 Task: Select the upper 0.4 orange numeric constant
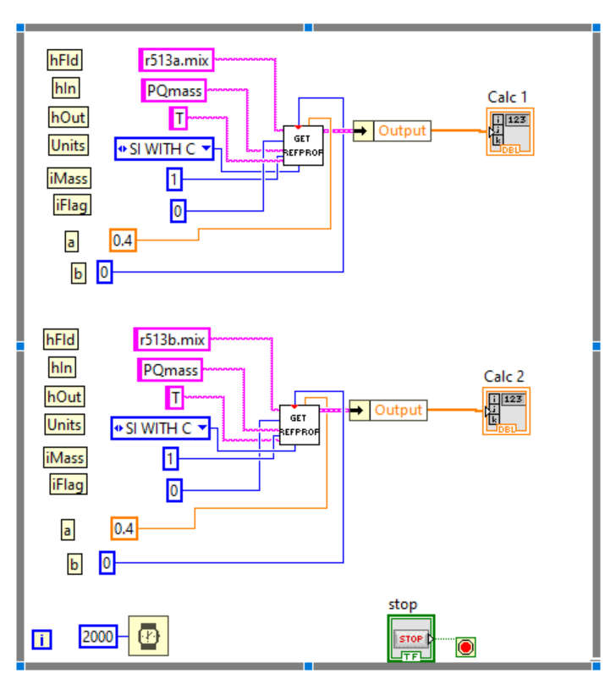pyautogui.click(x=123, y=240)
